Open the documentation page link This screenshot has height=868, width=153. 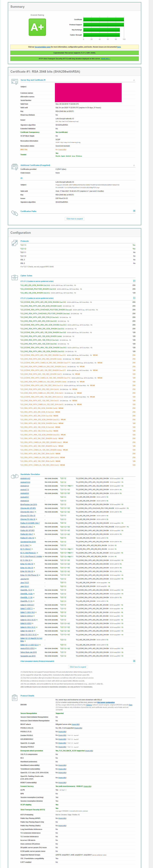(43, 47)
